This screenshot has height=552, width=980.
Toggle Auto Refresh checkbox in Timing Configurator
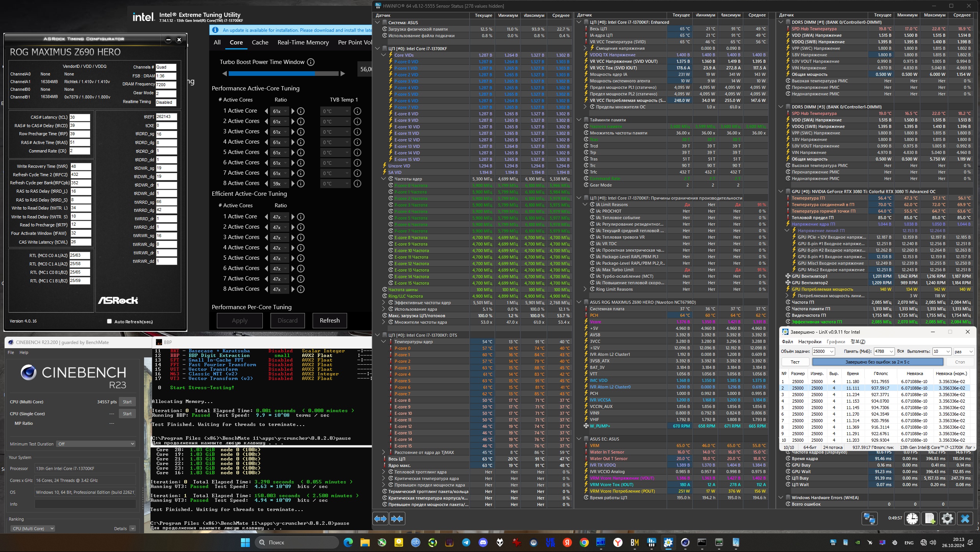pyautogui.click(x=109, y=321)
